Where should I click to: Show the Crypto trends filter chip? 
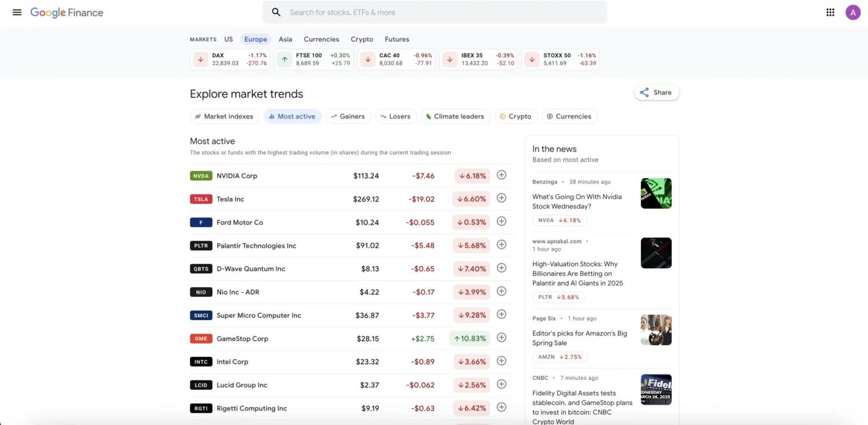[x=516, y=116]
